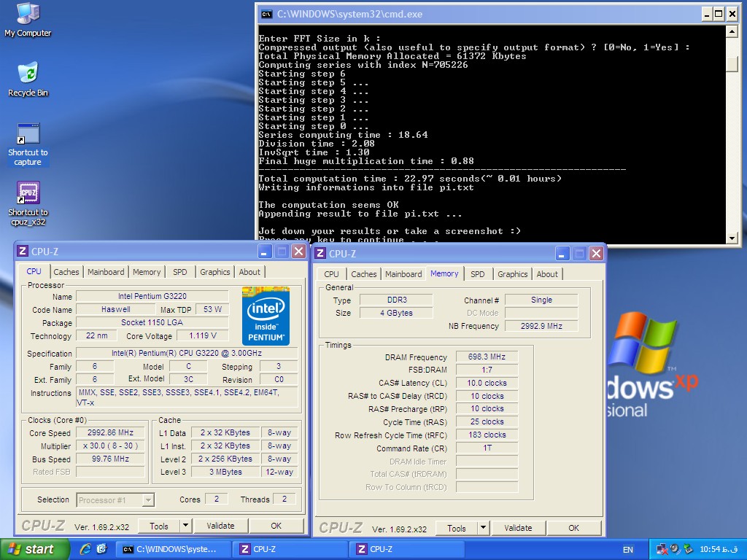Click cmd.exe scrollbar down arrow
Viewport: 747px width, 560px height.
click(732, 238)
